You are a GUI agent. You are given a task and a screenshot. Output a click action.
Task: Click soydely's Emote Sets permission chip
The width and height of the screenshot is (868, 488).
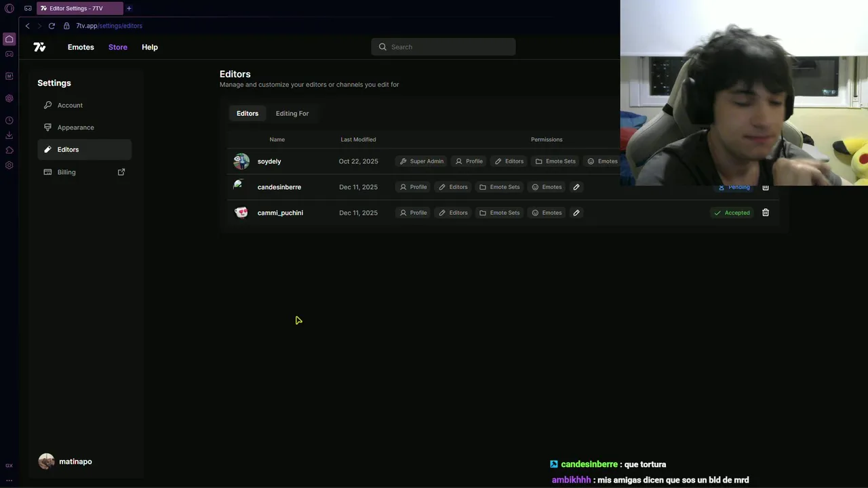[x=555, y=161]
